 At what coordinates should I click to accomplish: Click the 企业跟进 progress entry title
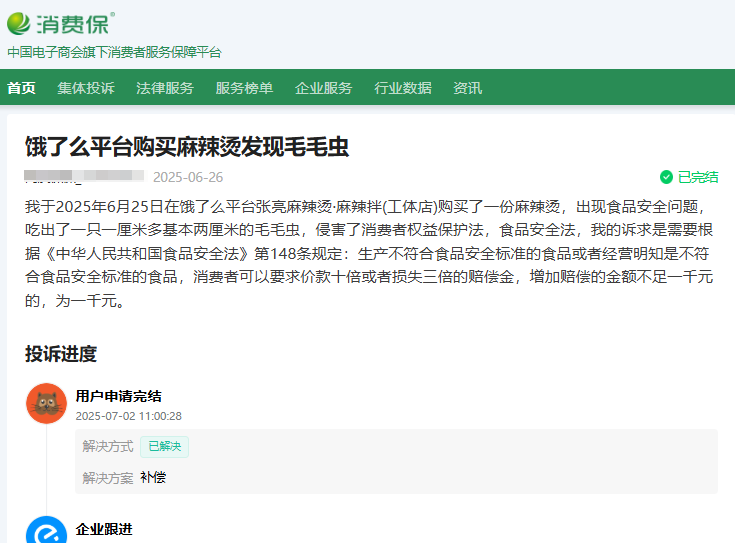click(x=104, y=529)
